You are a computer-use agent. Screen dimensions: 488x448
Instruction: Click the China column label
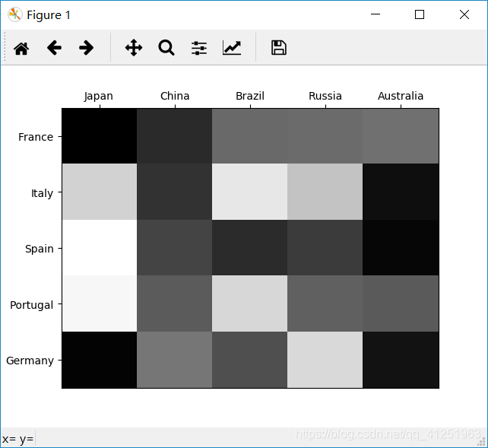point(175,96)
